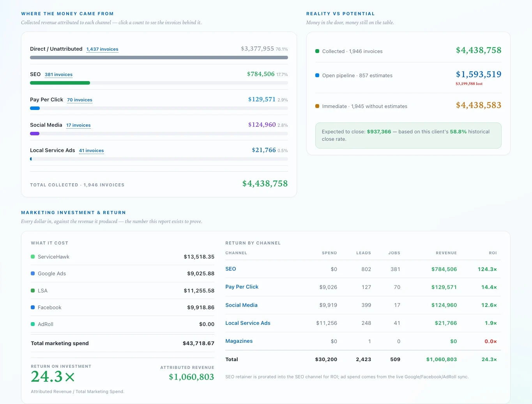Click the purple Social Media revenue bar
Screen dimensions: 532x404
(35, 133)
